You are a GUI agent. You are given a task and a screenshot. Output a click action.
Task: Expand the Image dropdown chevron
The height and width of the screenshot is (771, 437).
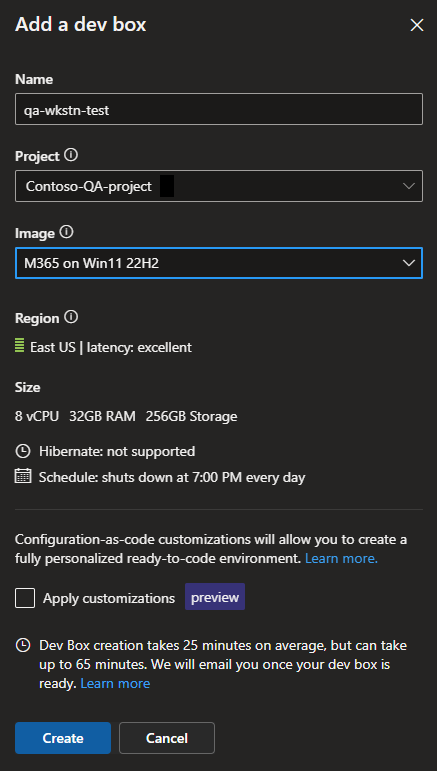click(x=408, y=263)
